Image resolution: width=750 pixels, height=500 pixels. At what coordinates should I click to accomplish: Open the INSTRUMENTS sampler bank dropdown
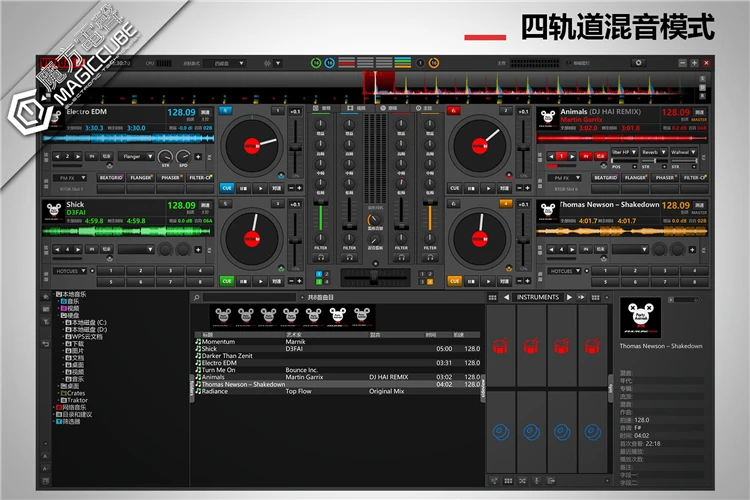538,297
